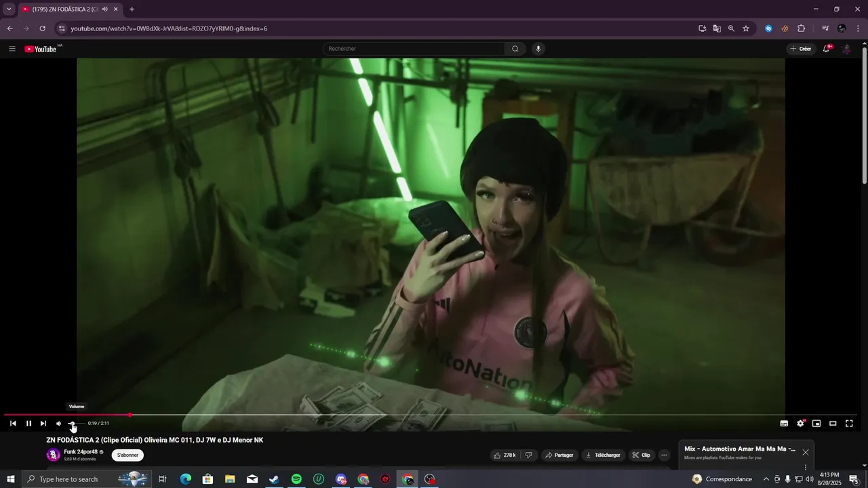The image size is (868, 488).
Task: Toggle theater mode
Action: pos(833,424)
